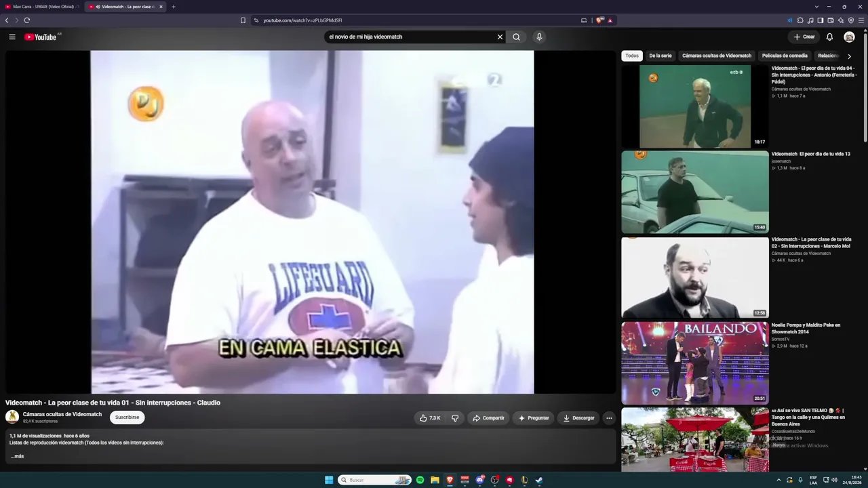This screenshot has height=488, width=868.
Task: Close the Videomatch browser tab
Action: [161, 7]
